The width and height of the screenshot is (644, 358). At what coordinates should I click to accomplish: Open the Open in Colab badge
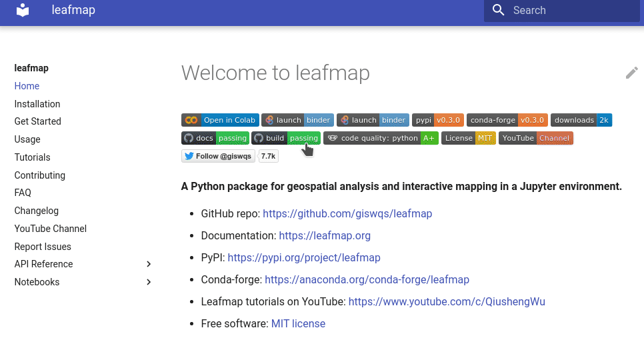pyautogui.click(x=220, y=120)
